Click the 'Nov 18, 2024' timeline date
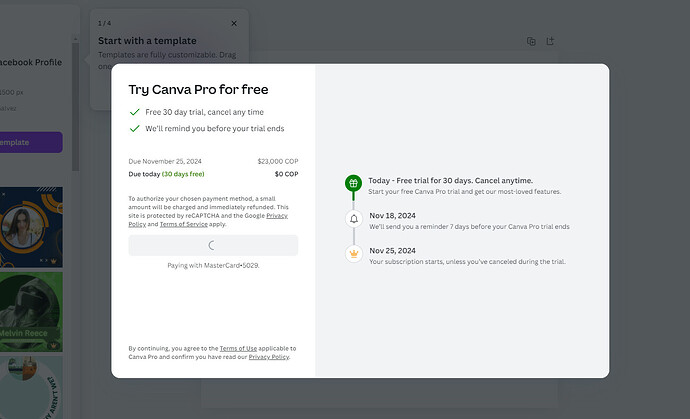The height and width of the screenshot is (419, 690). click(393, 216)
